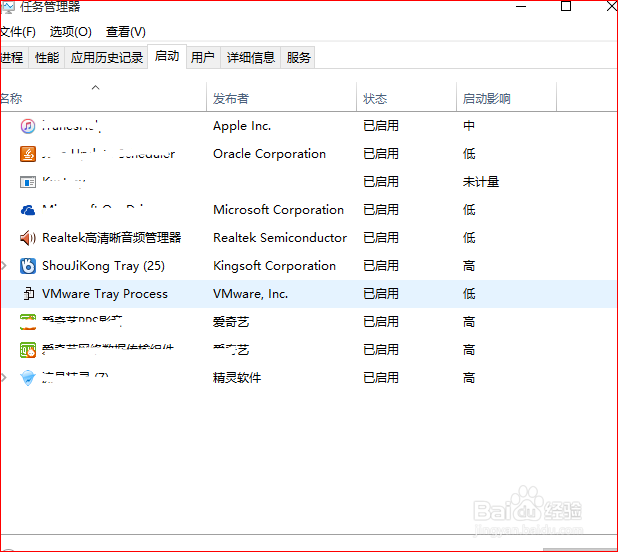Sort by the 状态 column header
This screenshot has height=552, width=618.
[406, 98]
